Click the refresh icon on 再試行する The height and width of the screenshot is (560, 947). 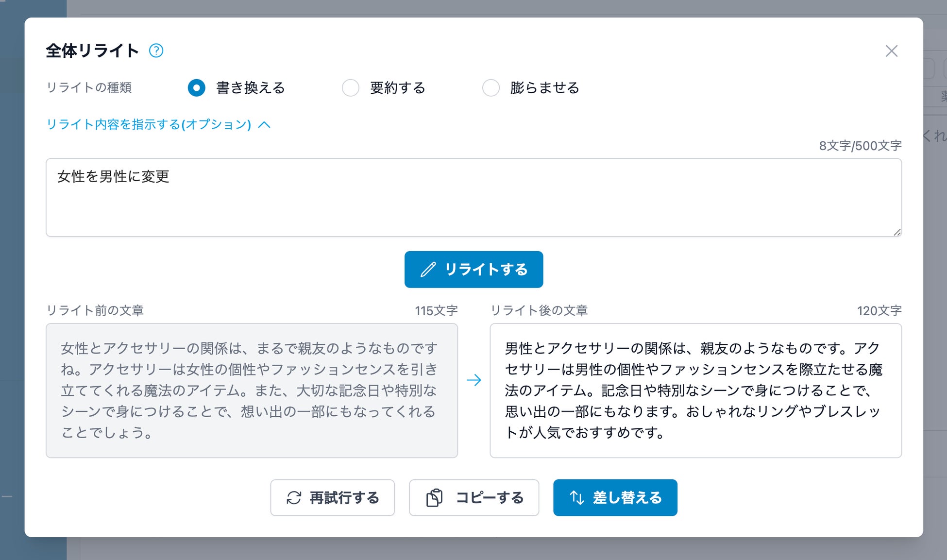(x=294, y=498)
